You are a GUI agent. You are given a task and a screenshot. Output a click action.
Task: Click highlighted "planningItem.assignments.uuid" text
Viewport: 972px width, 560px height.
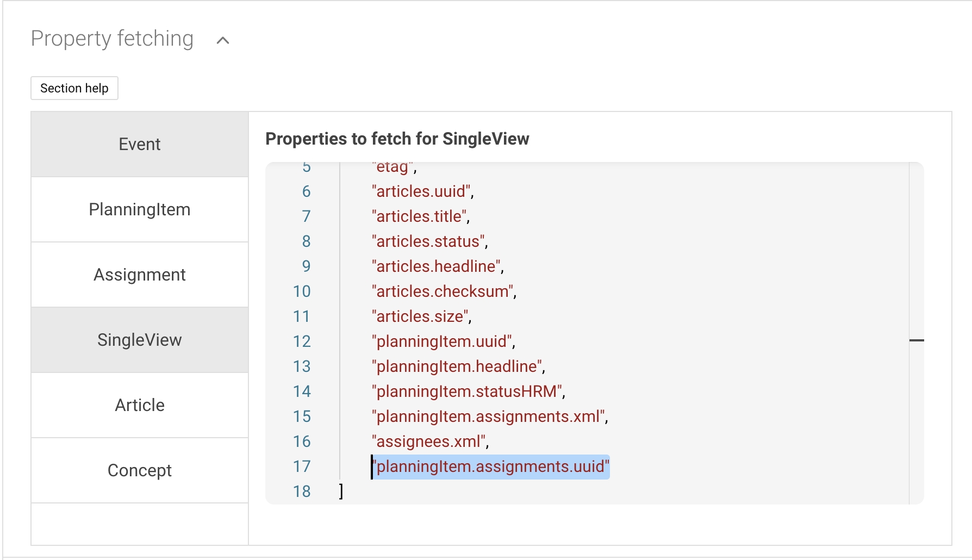pos(490,466)
